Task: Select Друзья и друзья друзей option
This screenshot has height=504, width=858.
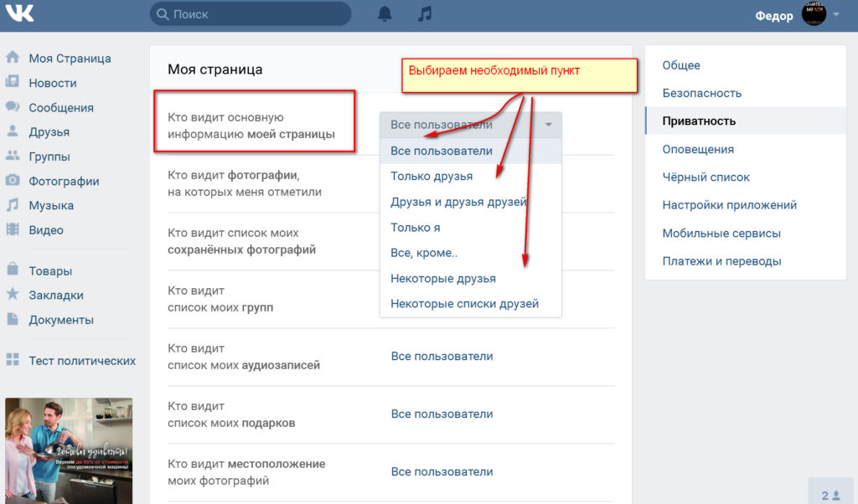Action: point(471,202)
